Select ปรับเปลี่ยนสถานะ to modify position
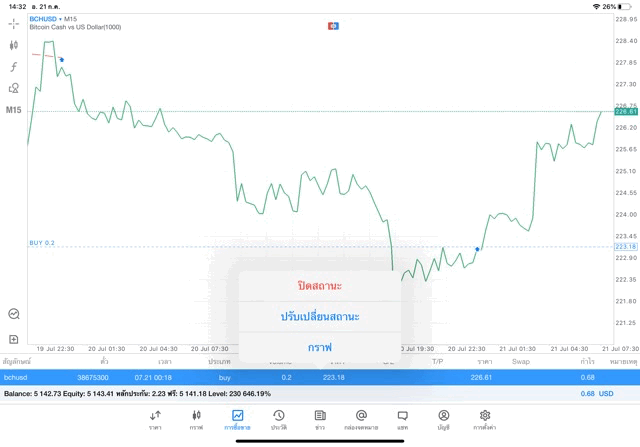This screenshot has width=640, height=447. (x=319, y=316)
